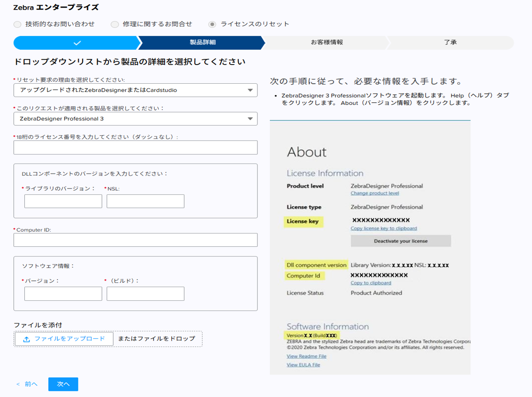
Task: Click the NSL input field
Action: (145, 201)
